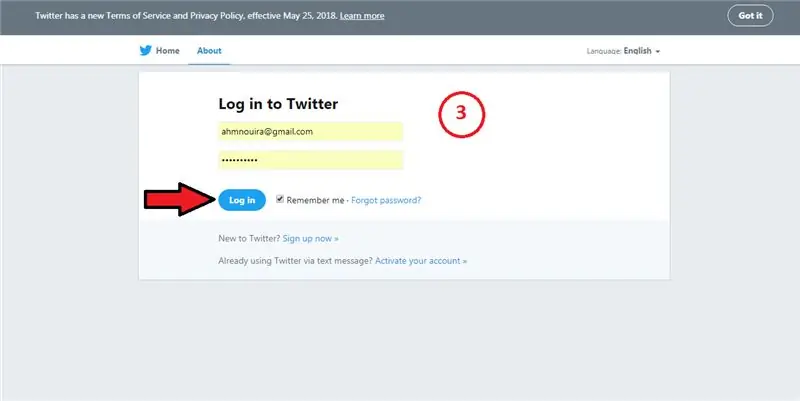The image size is (800, 401).
Task: Click the Remember me label text
Action: click(315, 200)
